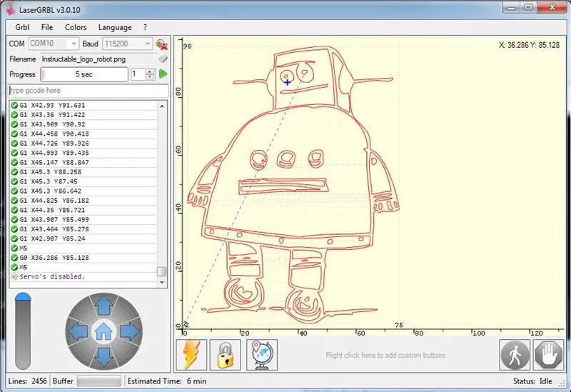This screenshot has width=571, height=392.
Task: Click the gcode list scrollbar thumb
Action: click(x=162, y=272)
